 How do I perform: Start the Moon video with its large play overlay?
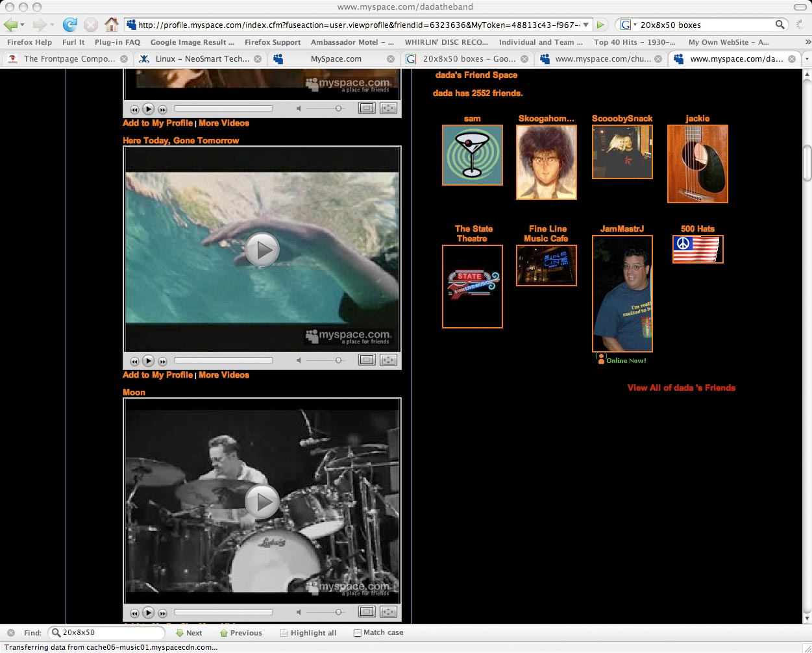pyautogui.click(x=262, y=501)
